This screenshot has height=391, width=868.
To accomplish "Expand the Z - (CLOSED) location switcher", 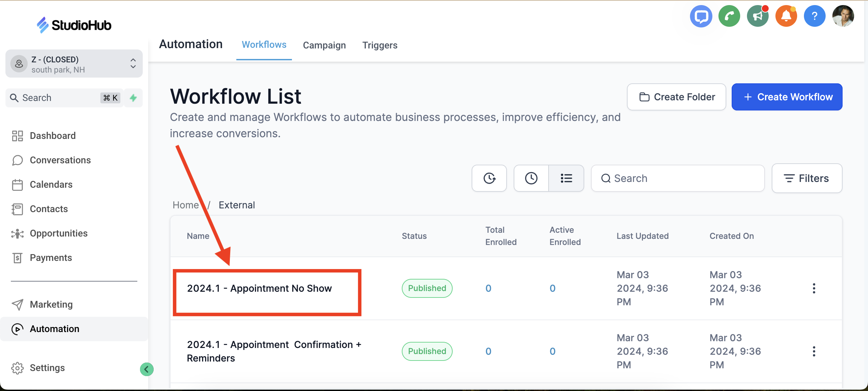I will 74,64.
